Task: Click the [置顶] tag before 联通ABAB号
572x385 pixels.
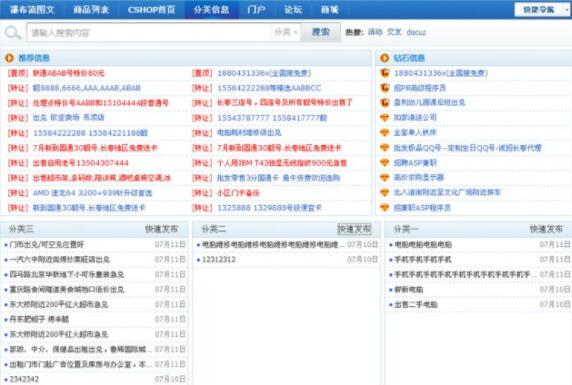Action: (18, 73)
